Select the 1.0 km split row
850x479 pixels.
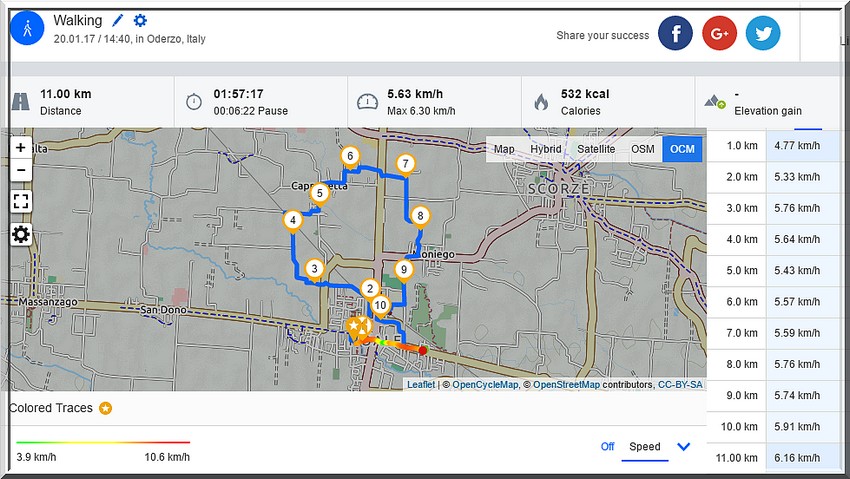tap(774, 145)
